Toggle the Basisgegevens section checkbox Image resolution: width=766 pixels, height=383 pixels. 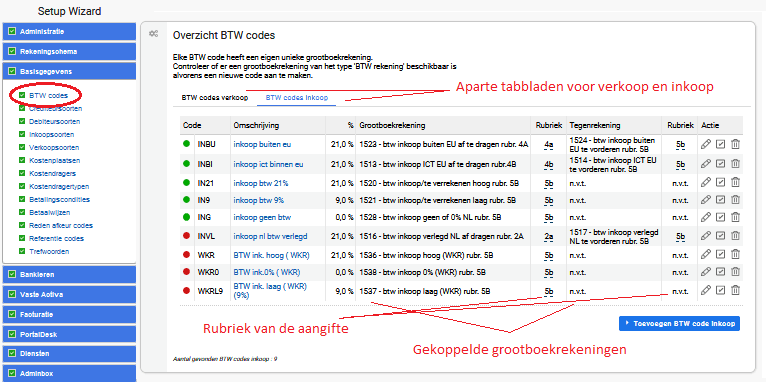12,71
